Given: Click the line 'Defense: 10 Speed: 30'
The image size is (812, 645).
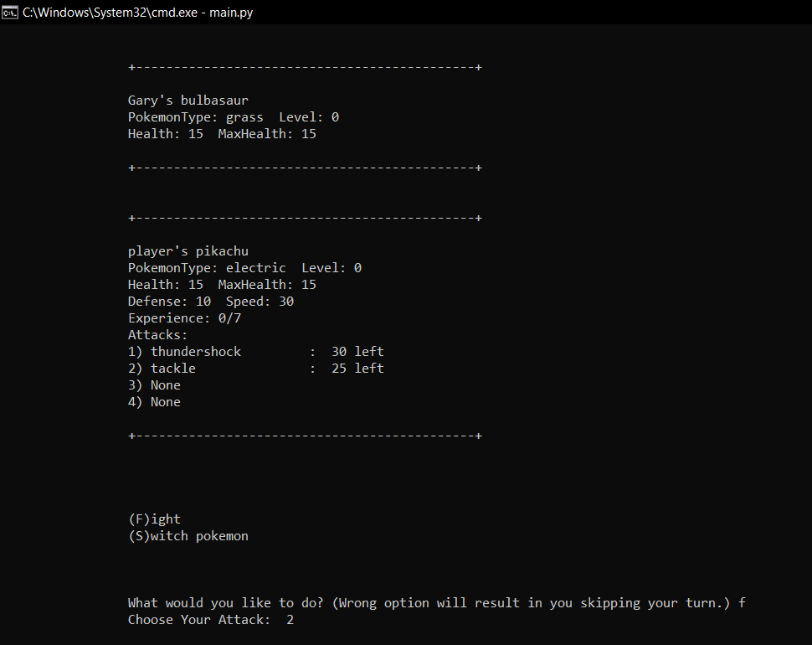Looking at the screenshot, I should [211, 301].
